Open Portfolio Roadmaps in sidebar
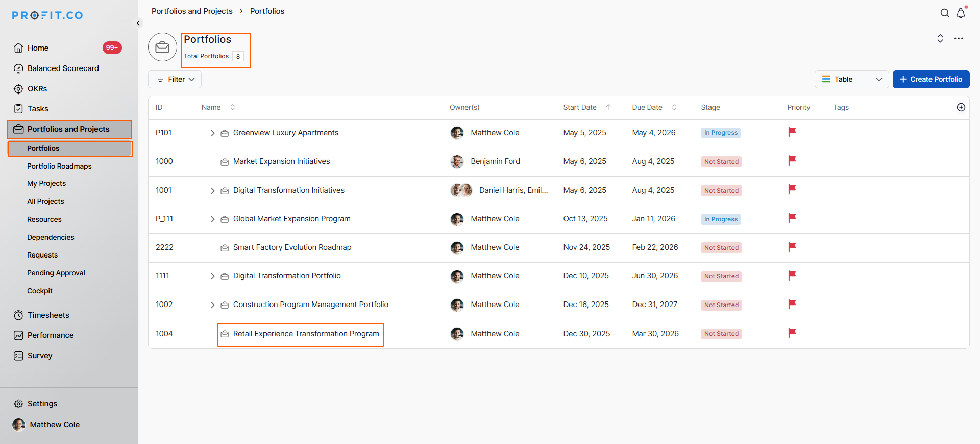980x444 pixels. pos(59,166)
